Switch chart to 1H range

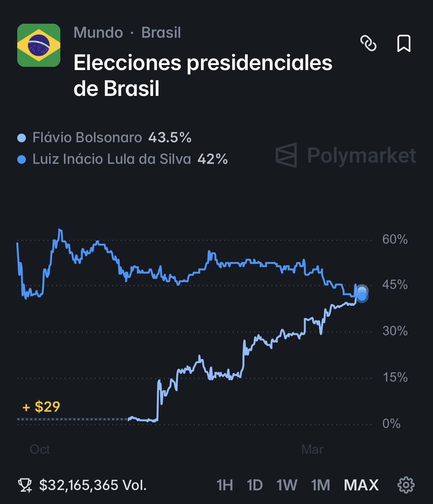[225, 485]
